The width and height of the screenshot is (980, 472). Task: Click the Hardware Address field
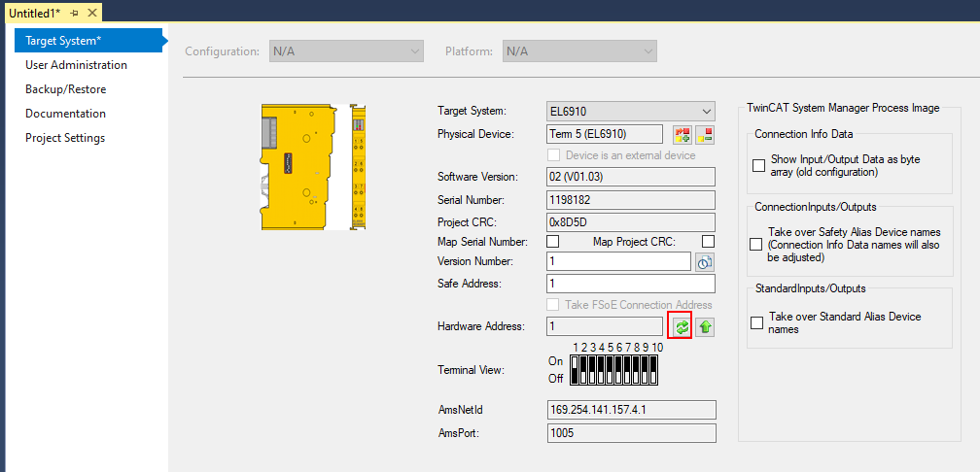click(605, 326)
